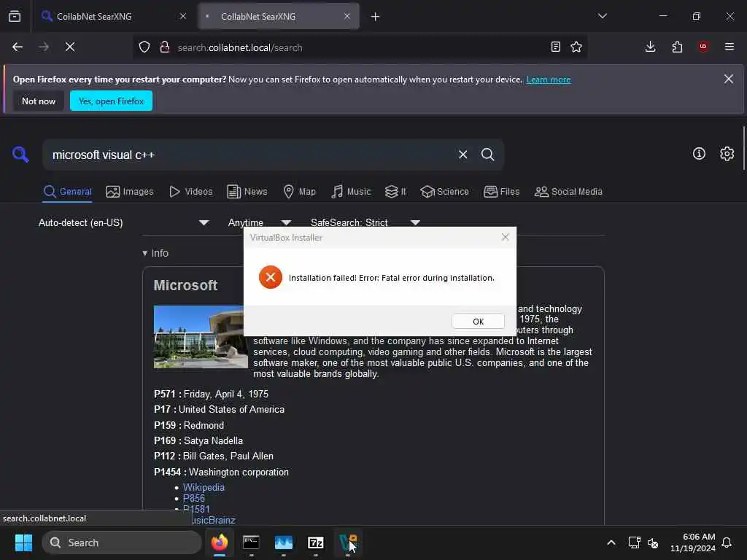Switch to It search category
Viewport: 747px width, 560px height.
click(x=395, y=192)
